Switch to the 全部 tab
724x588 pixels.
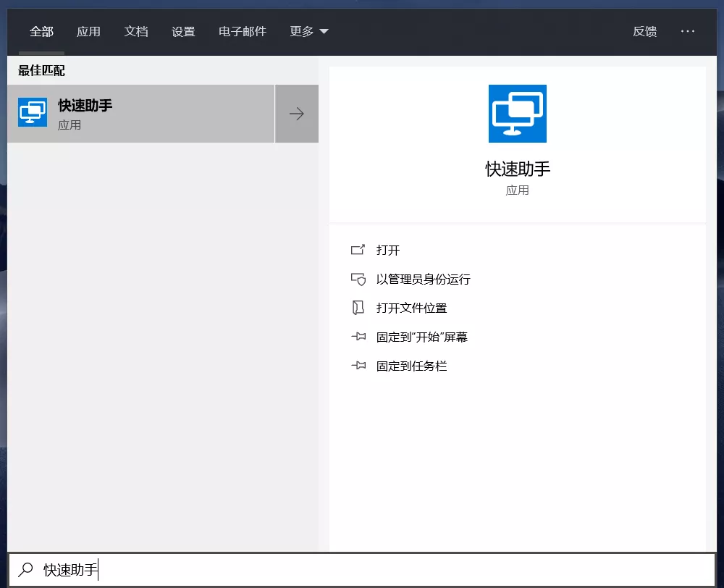pos(41,31)
